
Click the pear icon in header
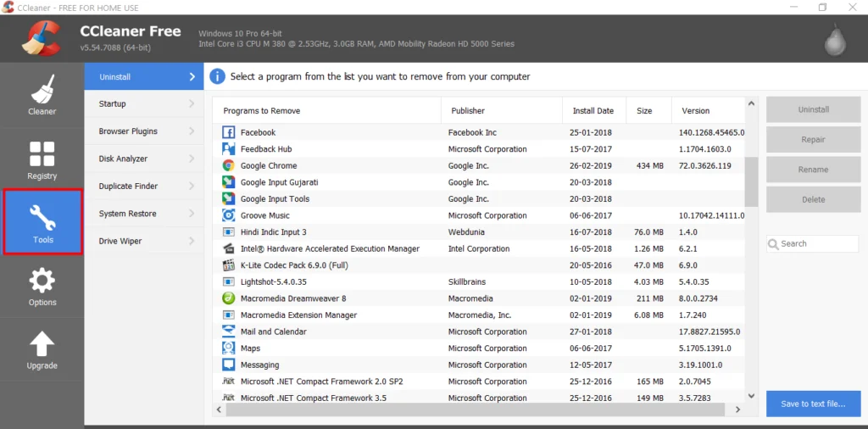835,39
